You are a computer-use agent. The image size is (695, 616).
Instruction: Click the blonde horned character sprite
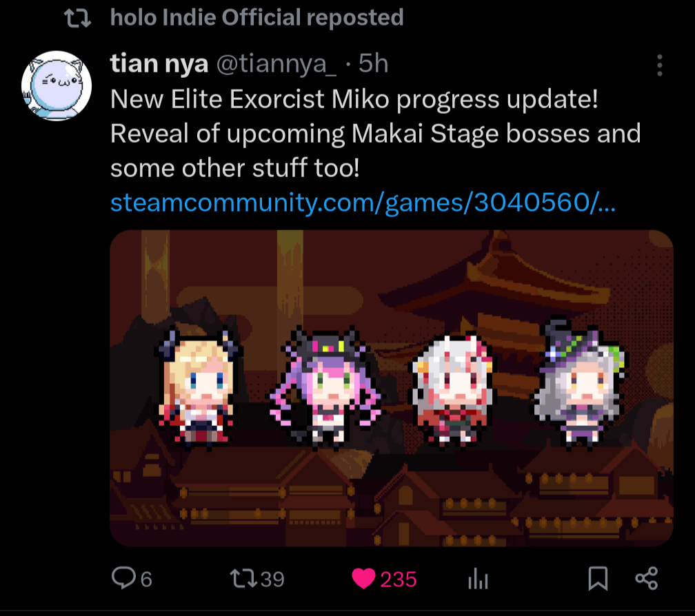point(197,389)
